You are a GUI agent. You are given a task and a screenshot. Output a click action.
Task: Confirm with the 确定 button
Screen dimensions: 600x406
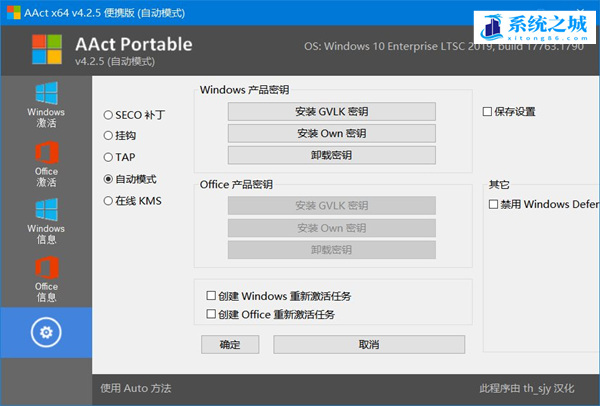click(230, 344)
